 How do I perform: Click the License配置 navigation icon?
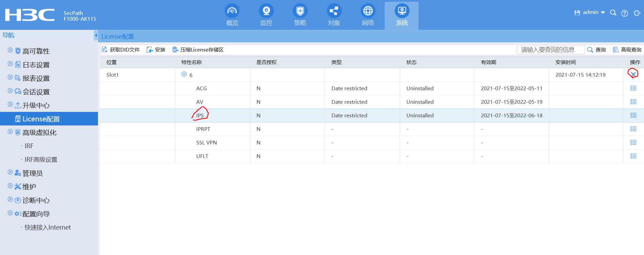pyautogui.click(x=18, y=119)
